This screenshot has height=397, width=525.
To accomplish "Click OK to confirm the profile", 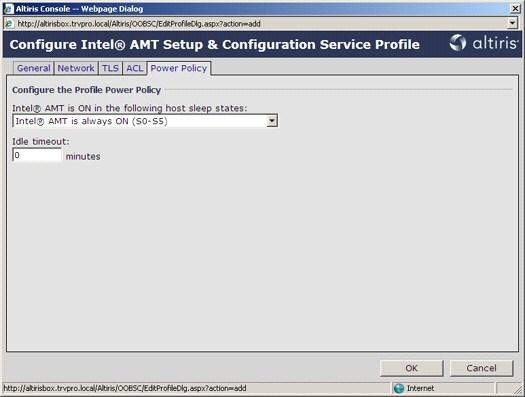I will click(411, 368).
